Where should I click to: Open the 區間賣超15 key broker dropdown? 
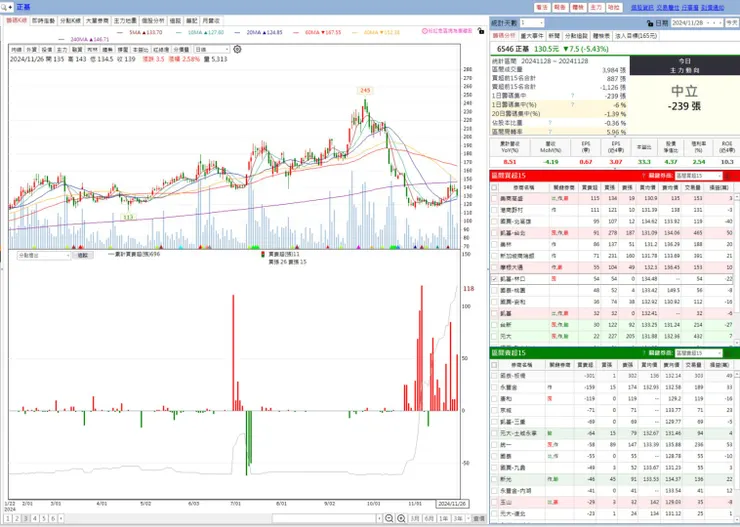698,353
